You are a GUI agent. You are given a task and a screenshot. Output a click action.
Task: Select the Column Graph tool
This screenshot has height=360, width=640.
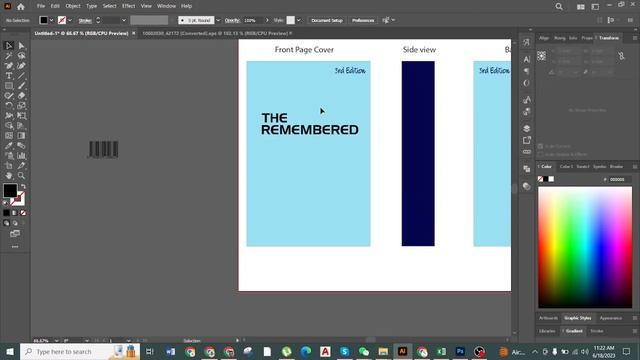21,156
